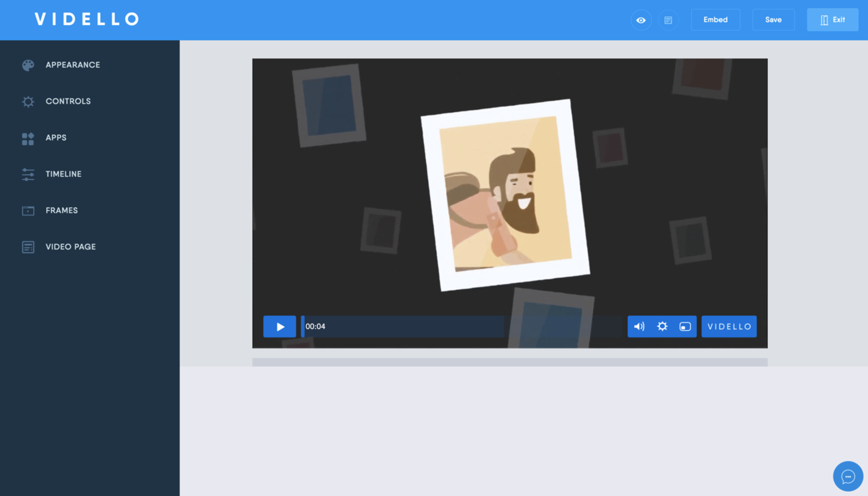Click the palette icon beside Appearance
Image resolution: width=868 pixels, height=496 pixels.
tap(28, 65)
